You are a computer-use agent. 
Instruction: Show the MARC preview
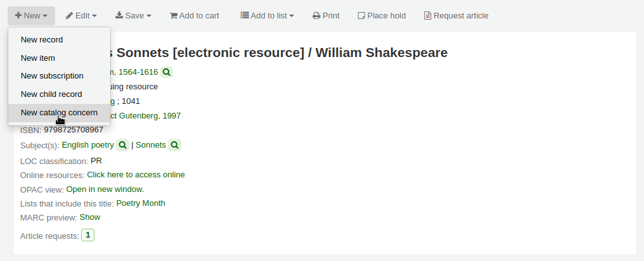click(x=90, y=217)
